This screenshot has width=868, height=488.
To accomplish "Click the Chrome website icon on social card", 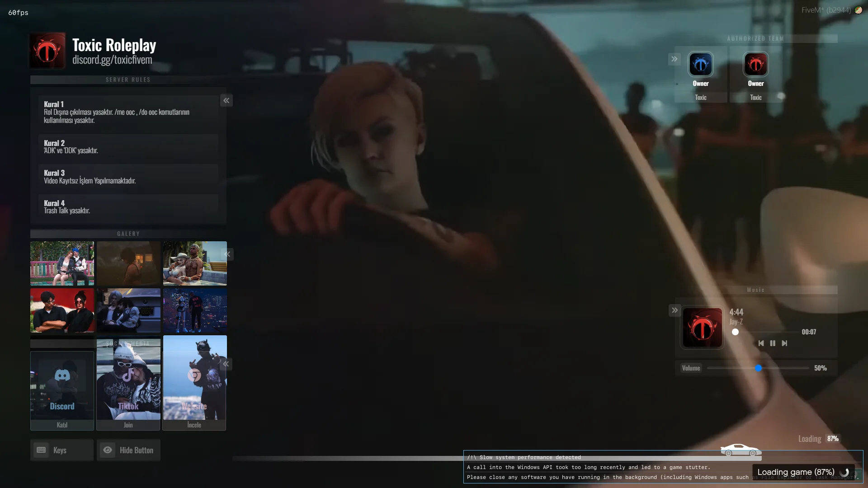I will (194, 375).
